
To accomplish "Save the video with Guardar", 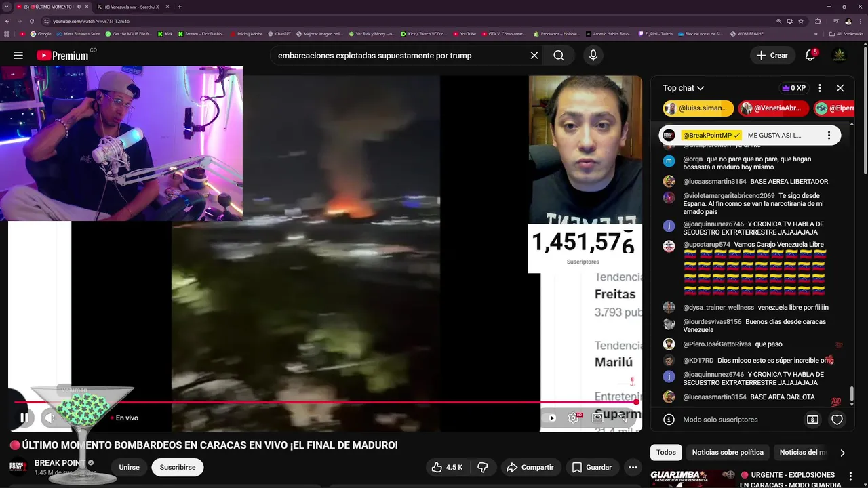I will [x=592, y=468].
